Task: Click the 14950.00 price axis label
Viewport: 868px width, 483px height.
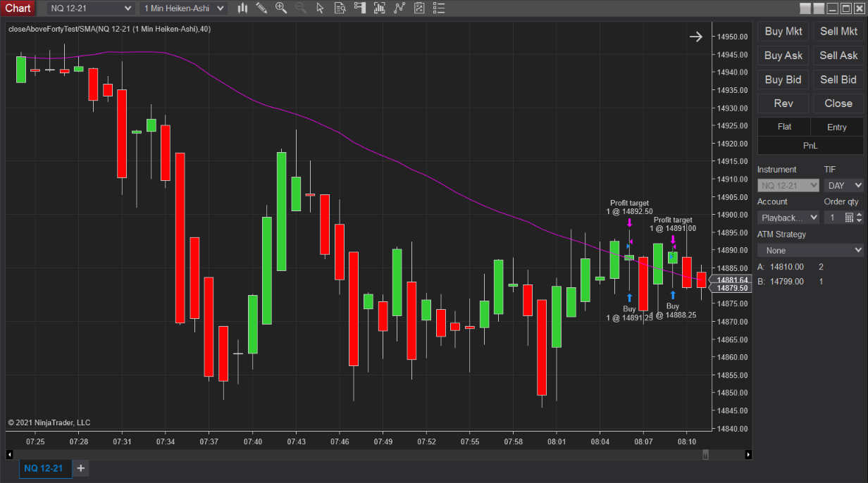Action: (x=733, y=37)
